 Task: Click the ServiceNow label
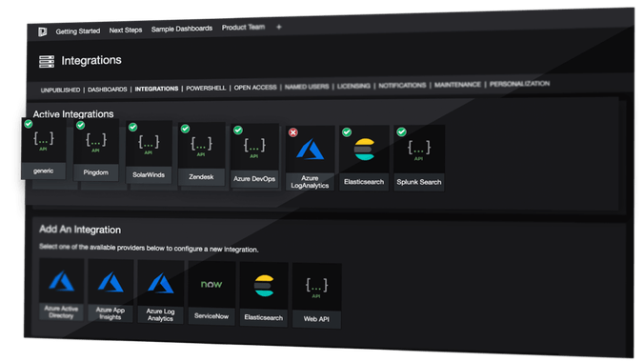tap(211, 316)
